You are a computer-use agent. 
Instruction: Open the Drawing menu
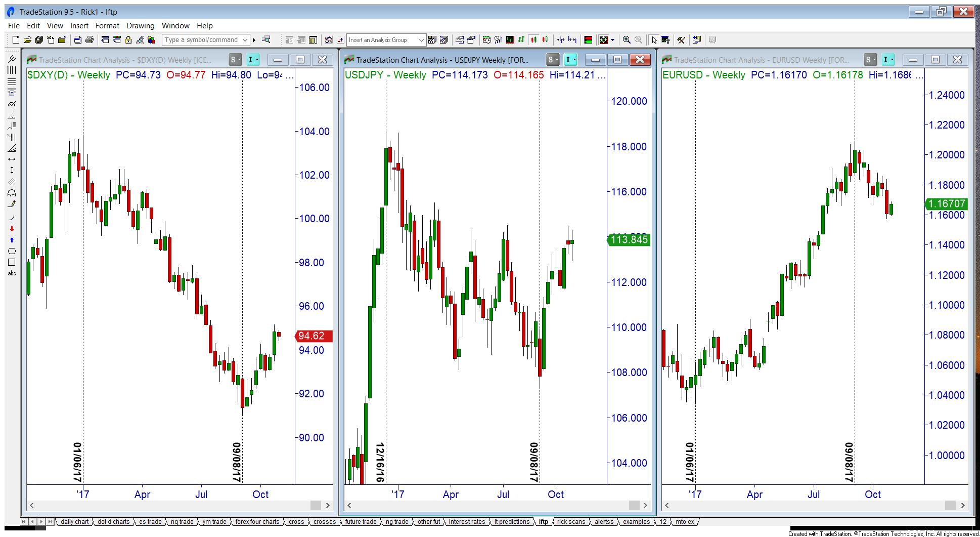[140, 26]
